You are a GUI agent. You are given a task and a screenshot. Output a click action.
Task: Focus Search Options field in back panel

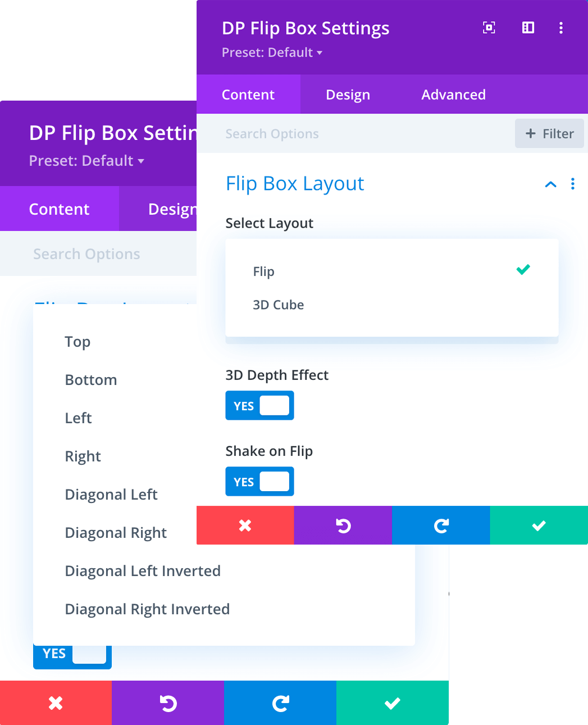pyautogui.click(x=98, y=254)
